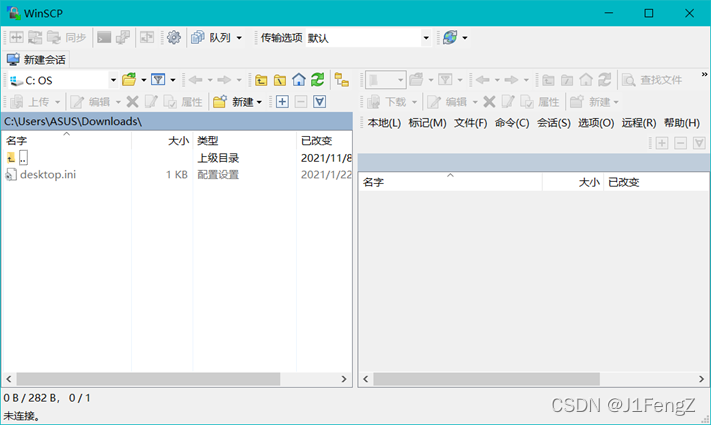Viewport: 711px width, 425px height.
Task: Click the Compare Directories icon
Action: [16, 37]
